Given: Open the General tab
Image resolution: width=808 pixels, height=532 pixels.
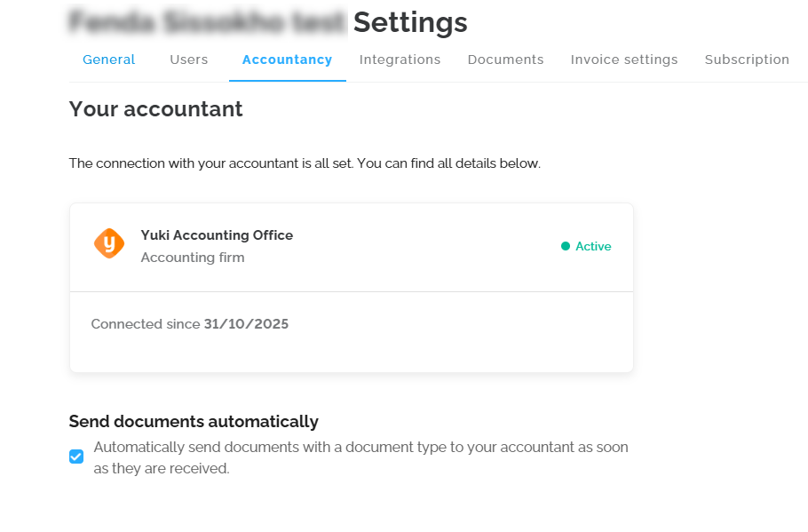Looking at the screenshot, I should point(108,60).
